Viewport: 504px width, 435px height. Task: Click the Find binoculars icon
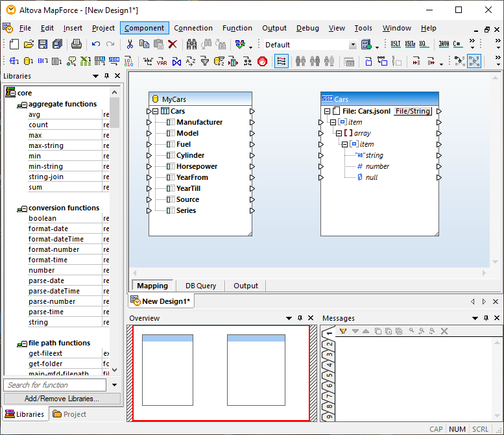pos(192,45)
